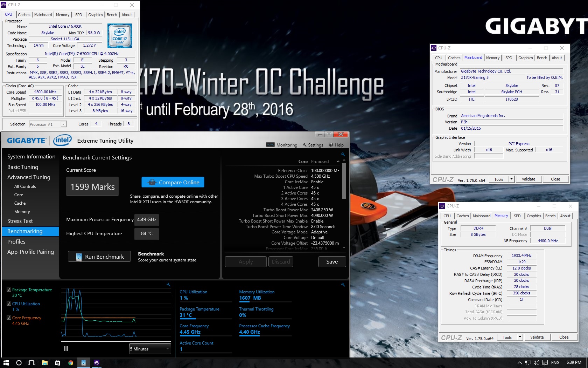This screenshot has width=588, height=368.
Task: Click CPU-Z title icon of Memory window
Action: [442, 206]
